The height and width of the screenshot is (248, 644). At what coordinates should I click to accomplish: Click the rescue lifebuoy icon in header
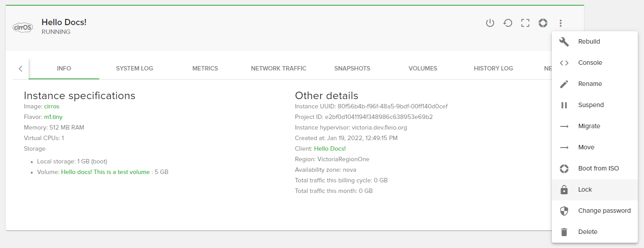(x=543, y=23)
